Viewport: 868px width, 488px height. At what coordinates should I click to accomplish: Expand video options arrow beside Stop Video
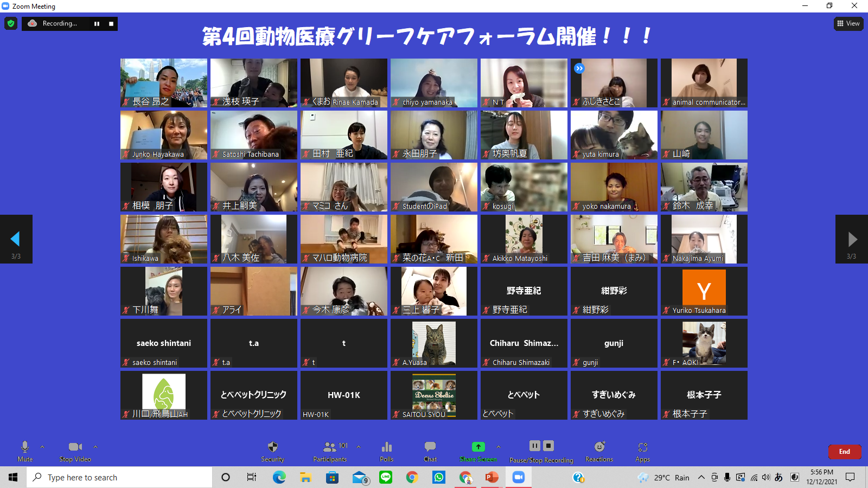tap(95, 447)
